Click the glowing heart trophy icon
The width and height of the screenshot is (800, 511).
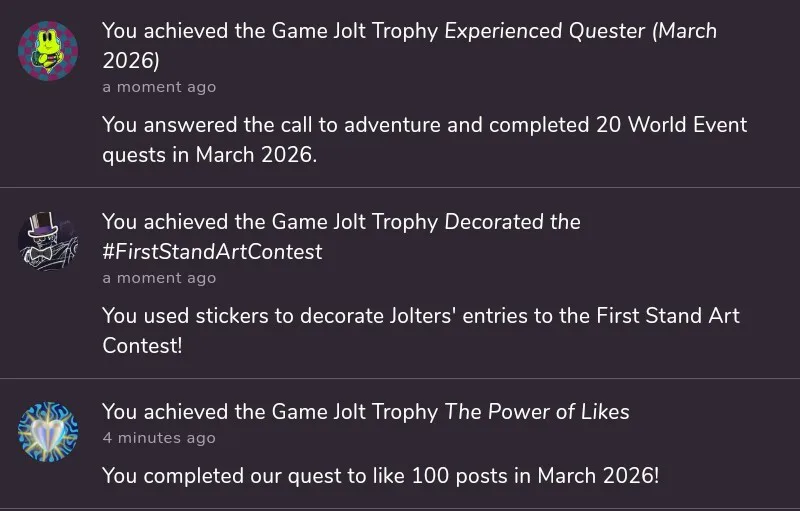tap(48, 432)
